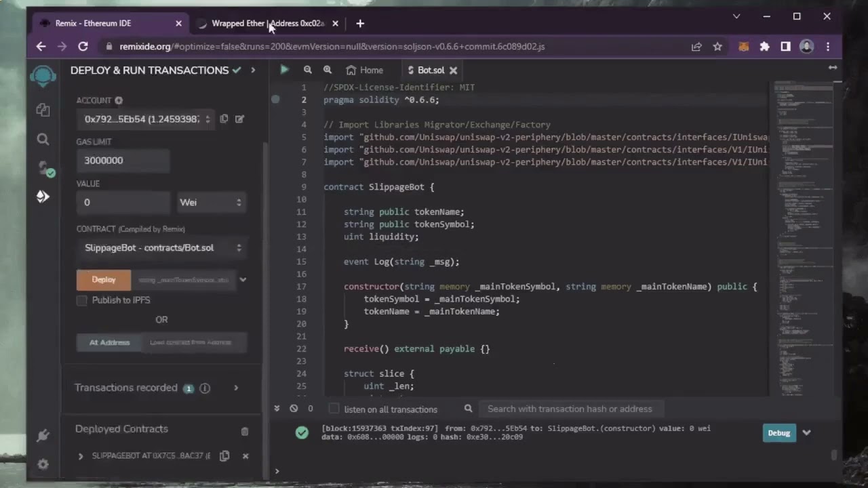This screenshot has width=868, height=488.
Task: Copy the SLIPPAGEBOT contract address
Action: [224, 455]
